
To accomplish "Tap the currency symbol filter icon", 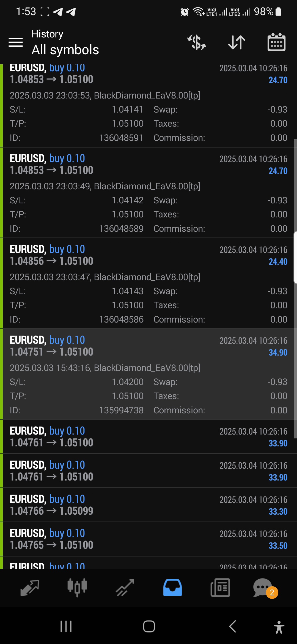I will click(197, 42).
